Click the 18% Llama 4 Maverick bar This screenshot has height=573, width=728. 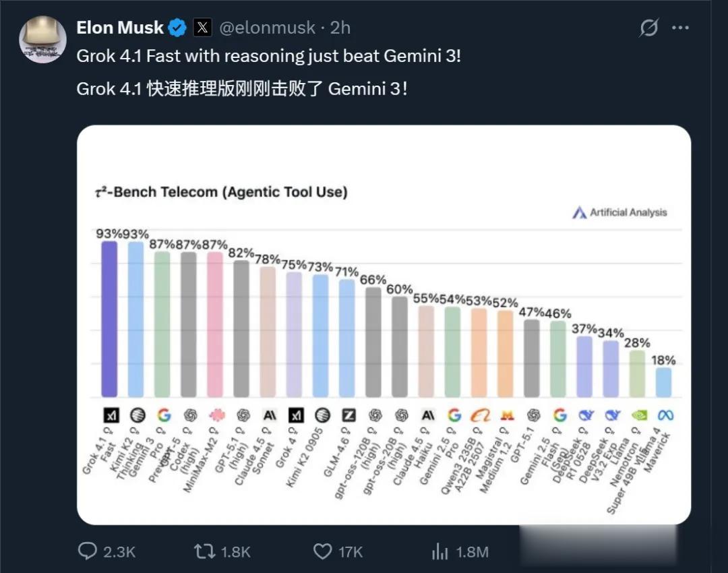[x=663, y=382]
